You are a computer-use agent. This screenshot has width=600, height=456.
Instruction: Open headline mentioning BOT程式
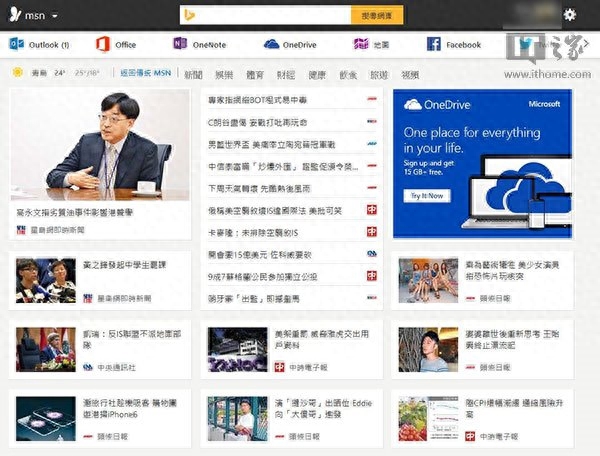[258, 100]
